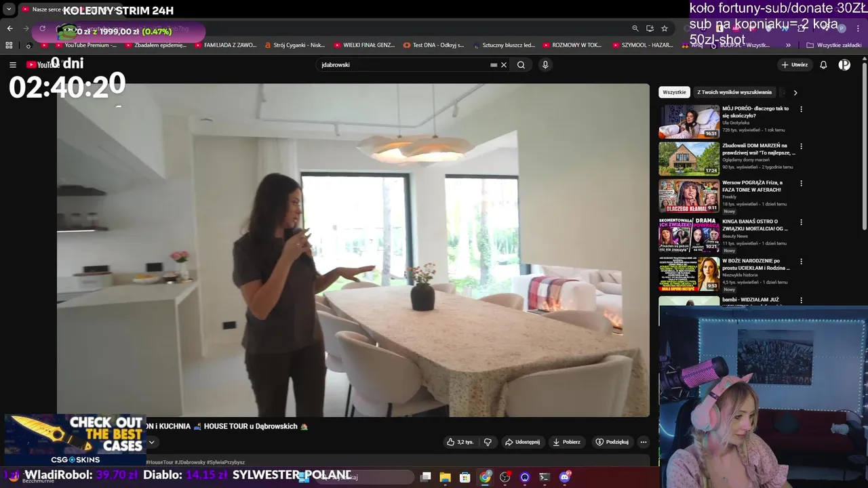Open ROZMOWY W TOK... bookmark
Viewport: 868px width, 488px height.
572,45
